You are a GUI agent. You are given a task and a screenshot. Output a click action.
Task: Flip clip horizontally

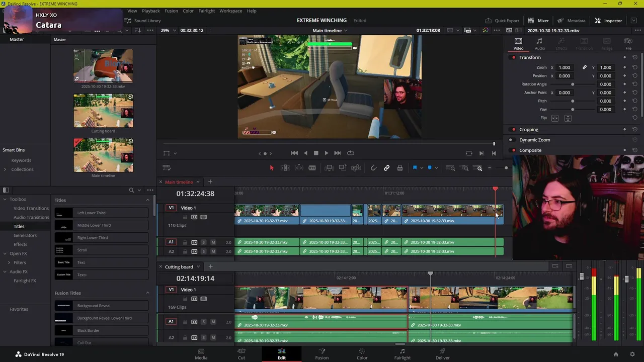[x=555, y=118]
